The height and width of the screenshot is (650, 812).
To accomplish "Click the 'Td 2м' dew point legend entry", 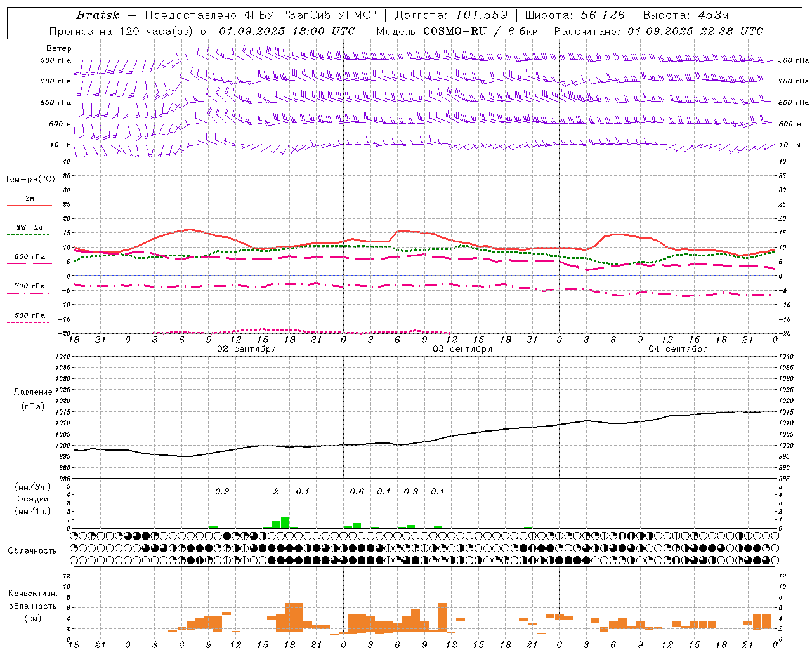I will click(29, 227).
